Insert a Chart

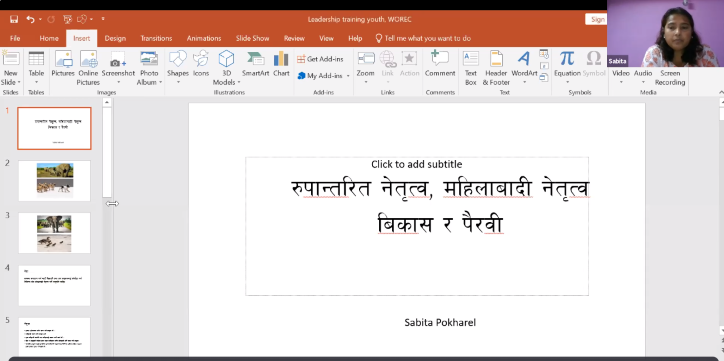coord(281,64)
